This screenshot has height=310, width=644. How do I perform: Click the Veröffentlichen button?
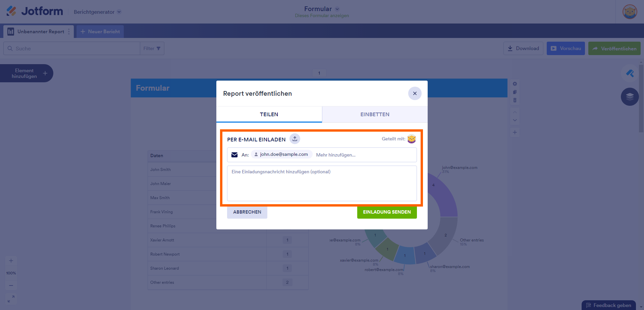click(614, 48)
